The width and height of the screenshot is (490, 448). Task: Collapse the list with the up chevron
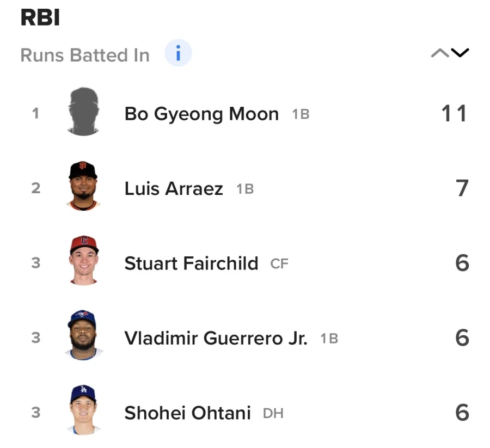(439, 53)
